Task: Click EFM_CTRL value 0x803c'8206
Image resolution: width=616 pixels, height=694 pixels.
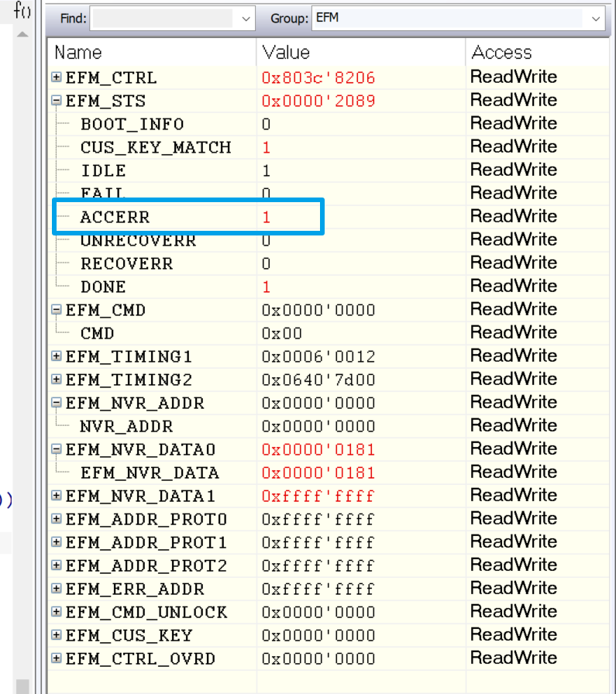Action: pyautogui.click(x=318, y=78)
